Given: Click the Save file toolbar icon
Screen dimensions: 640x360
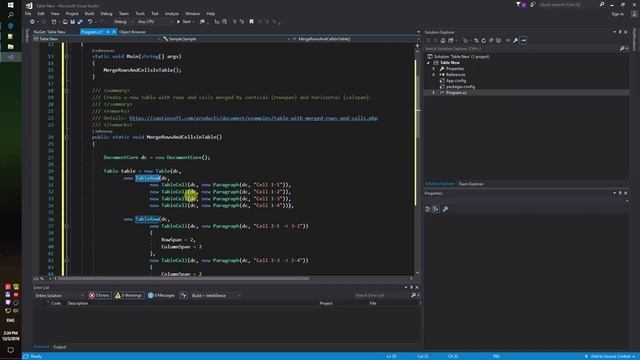Looking at the screenshot, I should [72, 22].
